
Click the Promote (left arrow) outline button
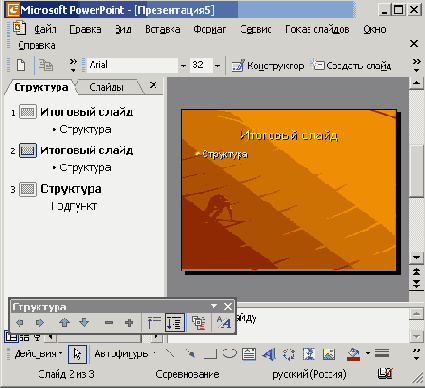(x=20, y=323)
